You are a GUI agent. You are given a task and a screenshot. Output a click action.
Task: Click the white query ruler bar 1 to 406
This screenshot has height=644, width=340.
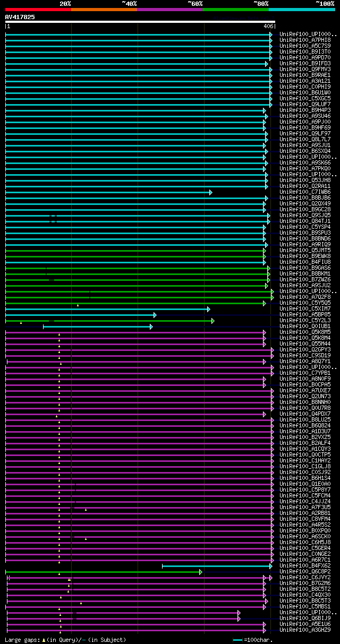click(x=140, y=22)
